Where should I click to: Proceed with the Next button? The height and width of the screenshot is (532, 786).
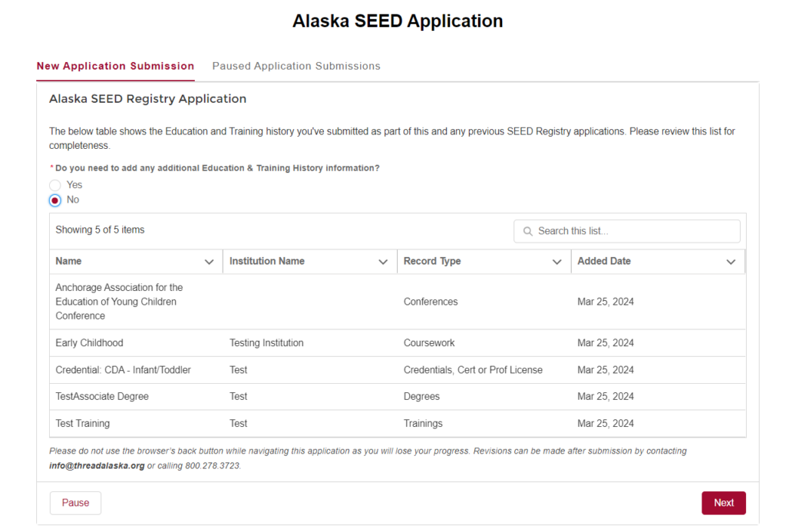click(723, 503)
